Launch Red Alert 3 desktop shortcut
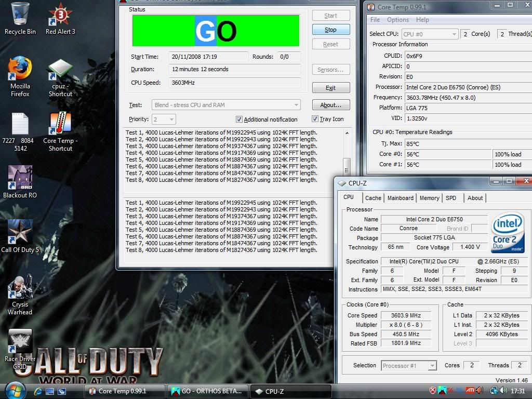Viewport: 532px width, 399px height. click(60, 15)
